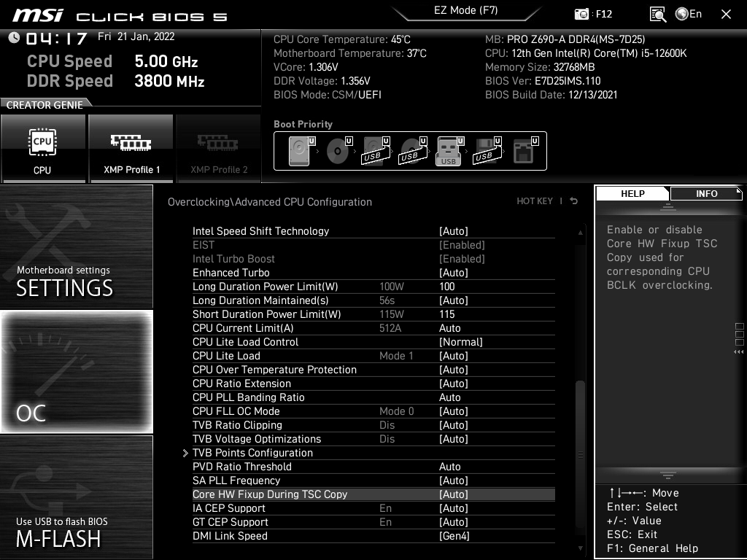Screen dimensions: 747x560
Task: Close the BIOS with the X icon
Action: (x=726, y=15)
